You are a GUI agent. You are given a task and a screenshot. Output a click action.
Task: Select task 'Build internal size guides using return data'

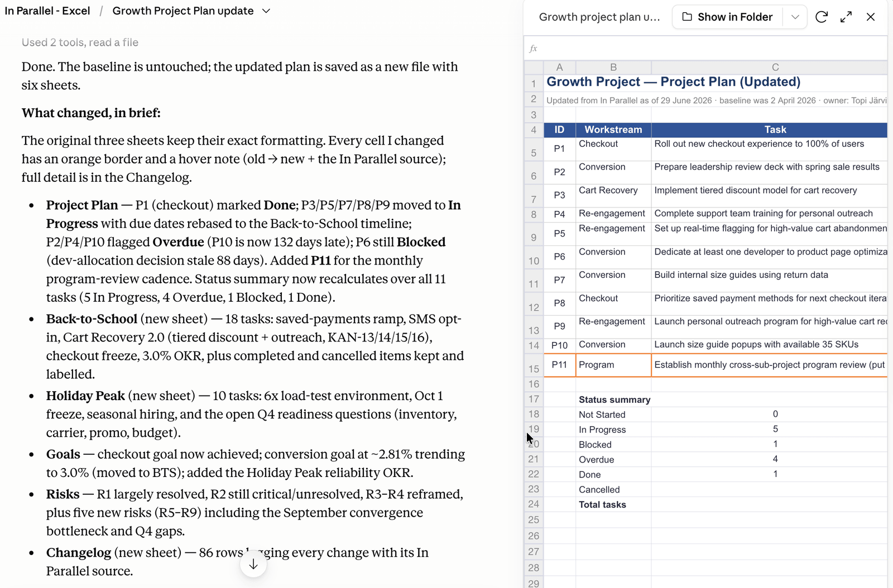click(x=769, y=280)
